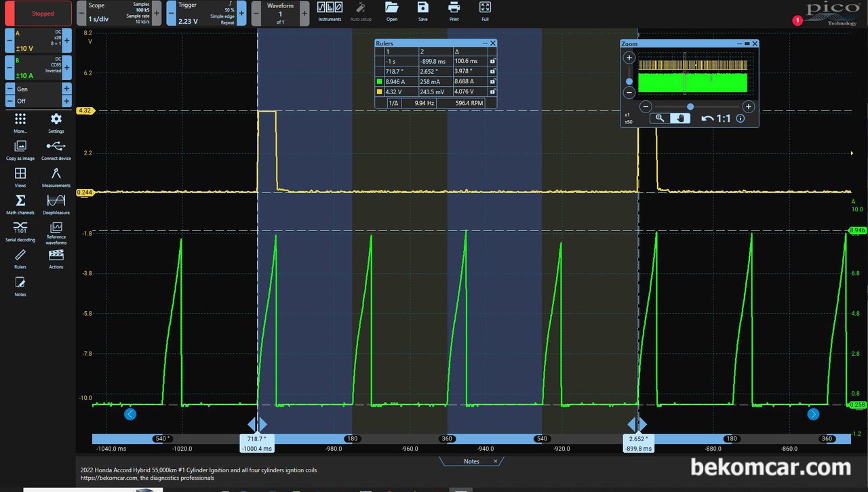Toggle lock on the 718.7° rotation row
The image size is (868, 492).
(492, 71)
